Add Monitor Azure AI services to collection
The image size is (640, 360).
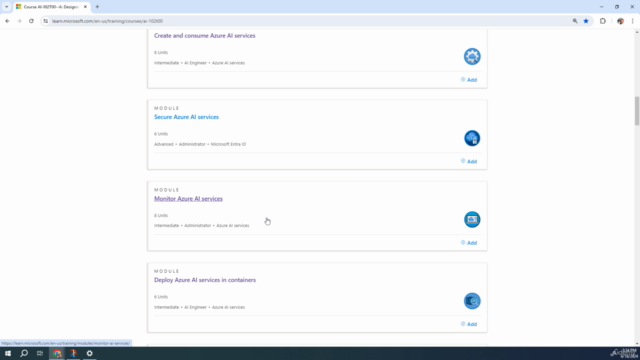pos(469,242)
